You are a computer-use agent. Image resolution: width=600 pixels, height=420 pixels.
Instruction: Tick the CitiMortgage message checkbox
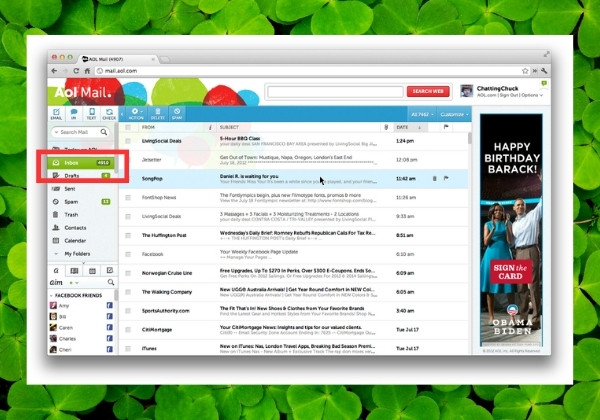point(128,330)
